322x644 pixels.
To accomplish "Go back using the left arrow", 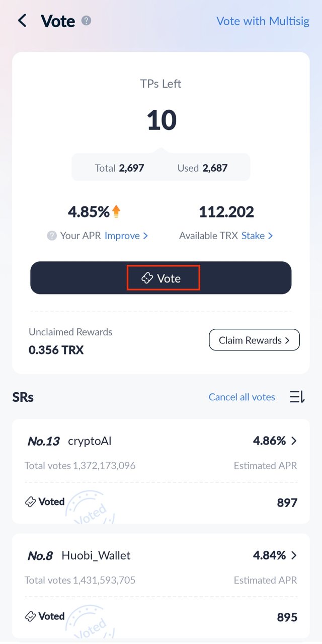I will pos(22,21).
